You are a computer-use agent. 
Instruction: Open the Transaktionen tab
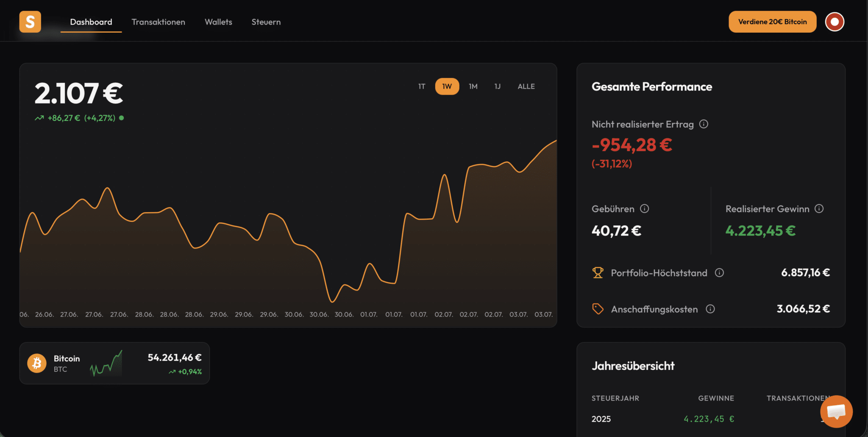point(158,22)
